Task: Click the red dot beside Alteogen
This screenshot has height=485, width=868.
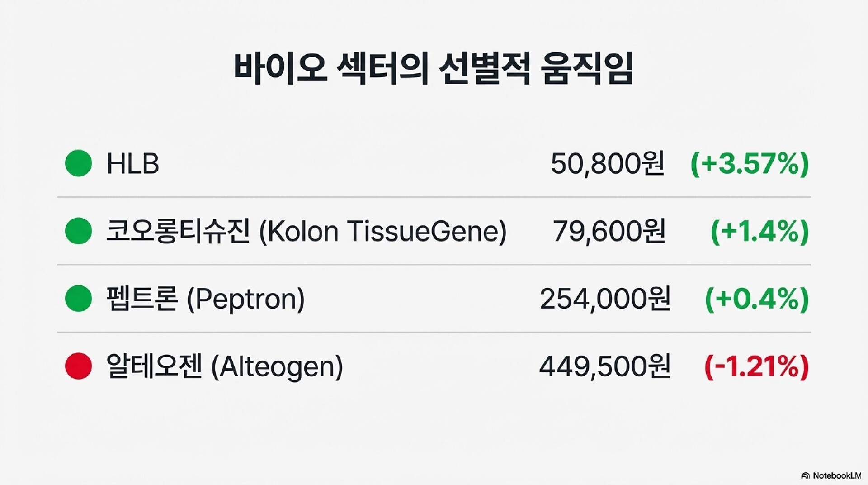Action: [78, 366]
